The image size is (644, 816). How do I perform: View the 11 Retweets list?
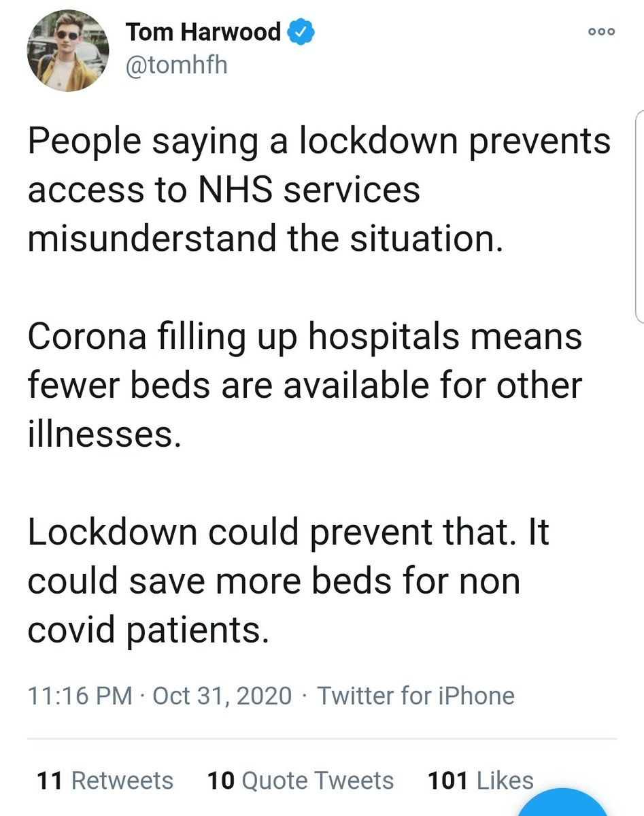[x=105, y=781]
